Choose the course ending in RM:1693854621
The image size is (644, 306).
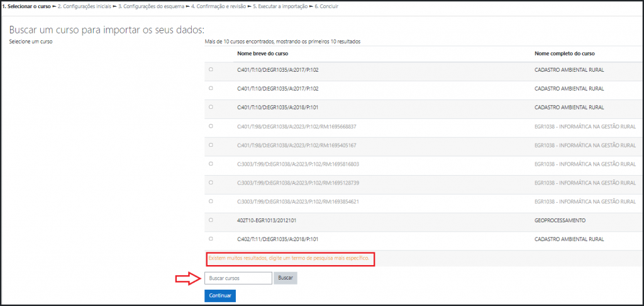[211, 201]
